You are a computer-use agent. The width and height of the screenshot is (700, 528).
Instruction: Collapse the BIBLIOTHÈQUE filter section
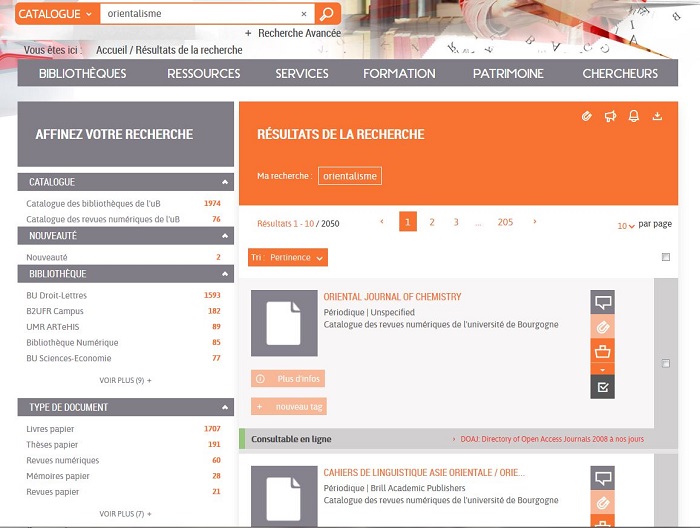tap(225, 274)
